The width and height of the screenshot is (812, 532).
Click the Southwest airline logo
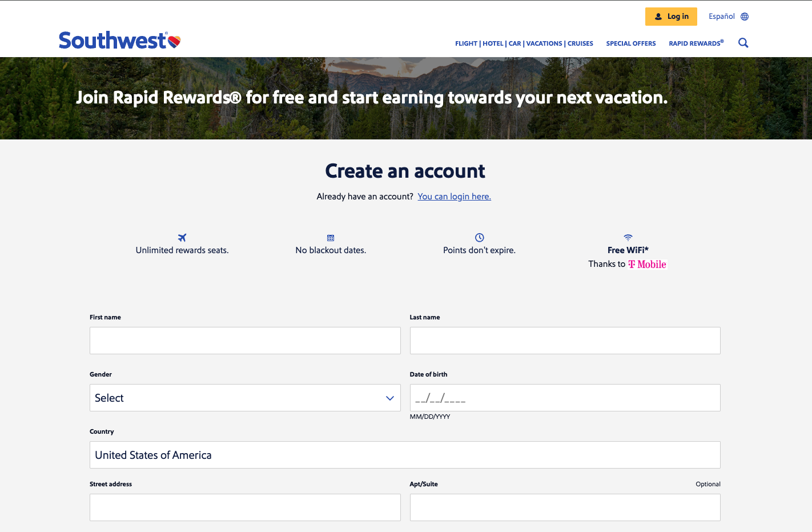tap(119, 39)
